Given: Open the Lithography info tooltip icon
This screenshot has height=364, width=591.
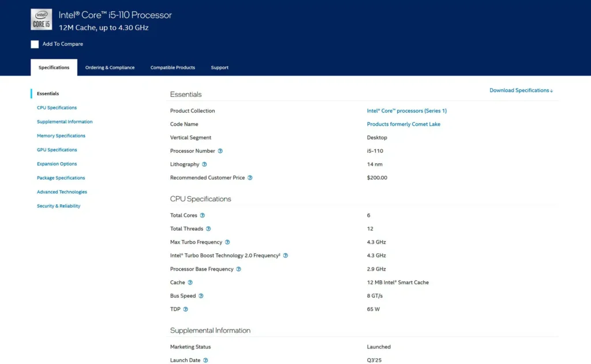Looking at the screenshot, I should point(204,164).
